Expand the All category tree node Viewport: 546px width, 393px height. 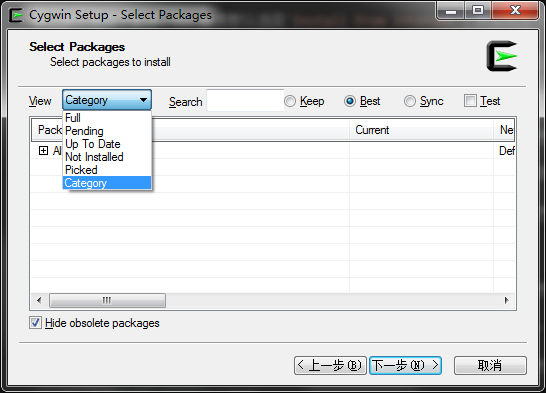tap(44, 150)
